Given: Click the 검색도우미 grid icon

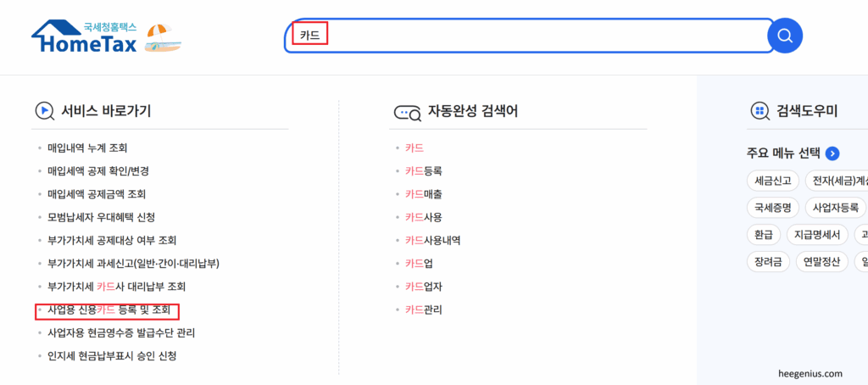Looking at the screenshot, I should point(759,111).
